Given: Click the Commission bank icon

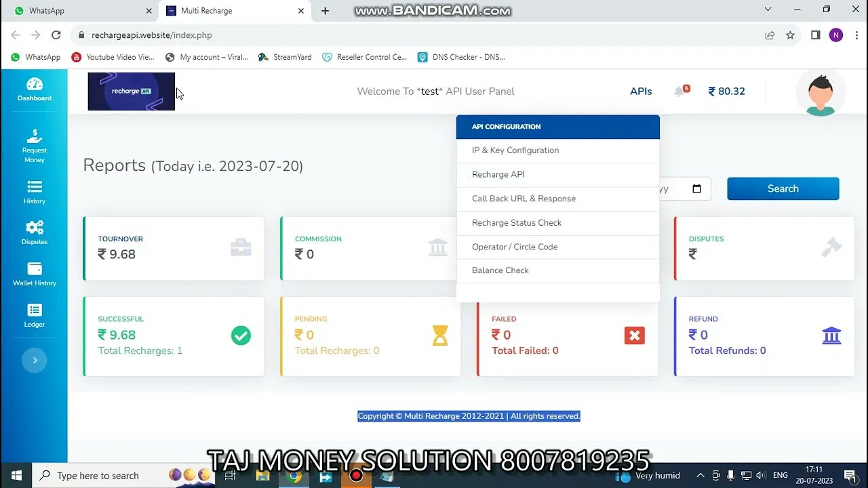Looking at the screenshot, I should click(x=438, y=248).
